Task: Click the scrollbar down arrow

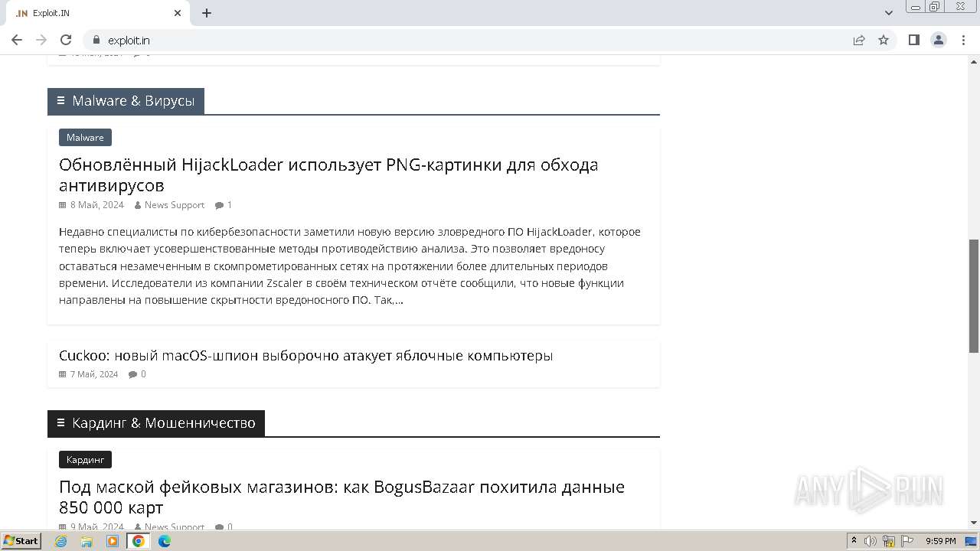Action: (x=974, y=523)
